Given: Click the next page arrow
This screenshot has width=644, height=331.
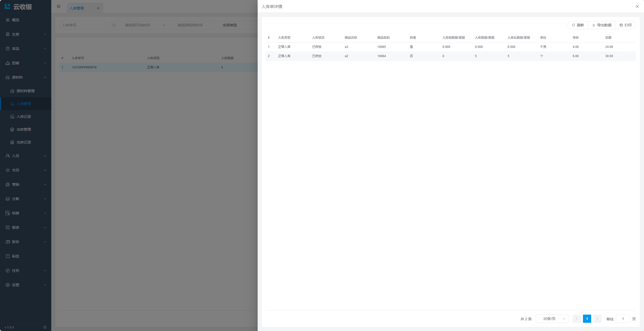Looking at the screenshot, I should [x=597, y=319].
